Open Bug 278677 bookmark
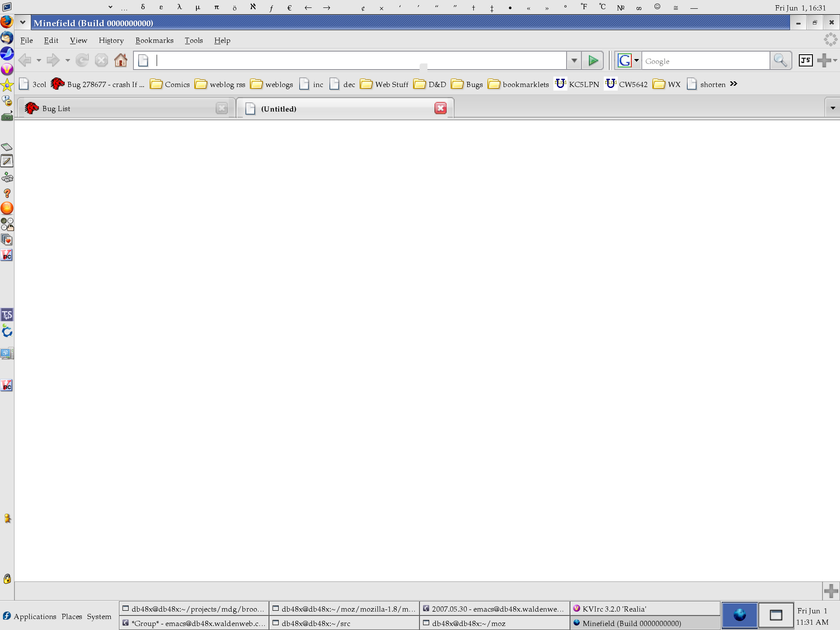The height and width of the screenshot is (630, 840). 98,84
